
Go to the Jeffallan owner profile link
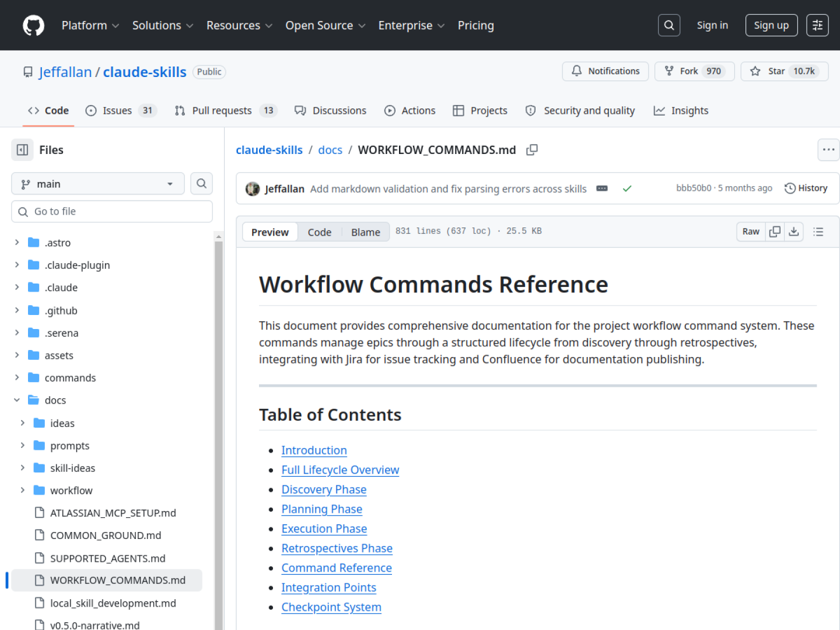pyautogui.click(x=65, y=72)
